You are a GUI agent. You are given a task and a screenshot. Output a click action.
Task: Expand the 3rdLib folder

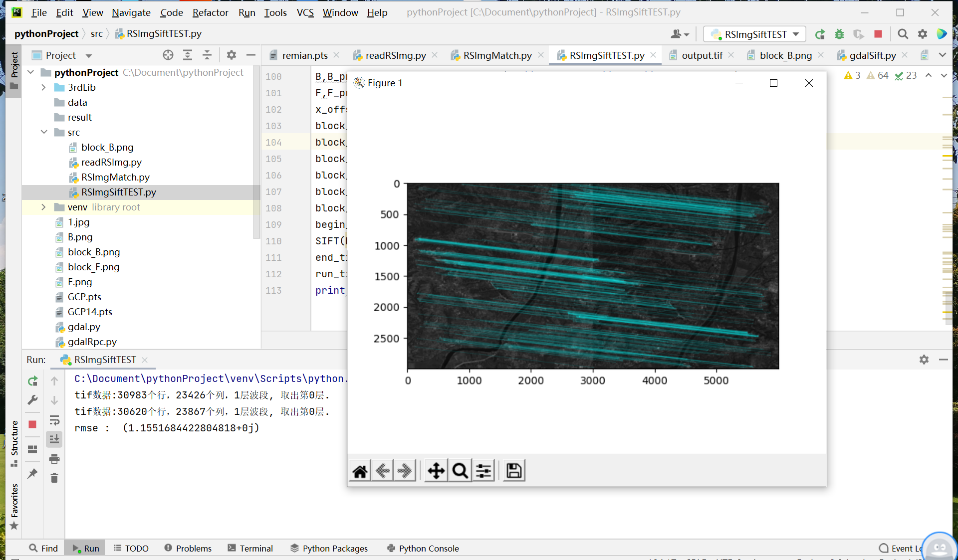[43, 87]
